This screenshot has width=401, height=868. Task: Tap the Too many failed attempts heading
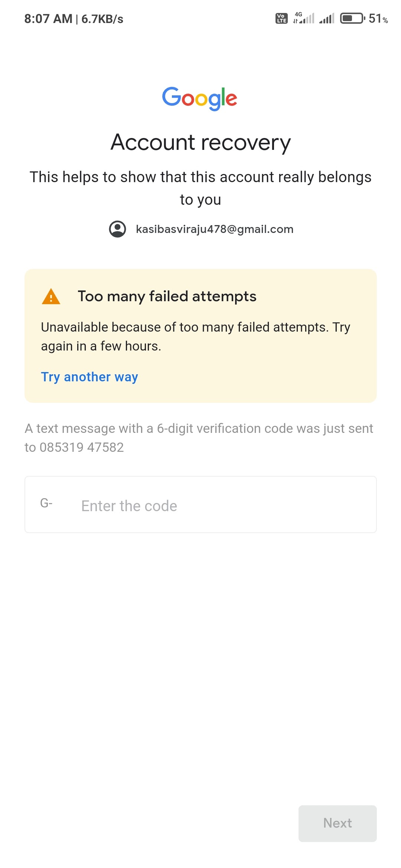(x=167, y=296)
